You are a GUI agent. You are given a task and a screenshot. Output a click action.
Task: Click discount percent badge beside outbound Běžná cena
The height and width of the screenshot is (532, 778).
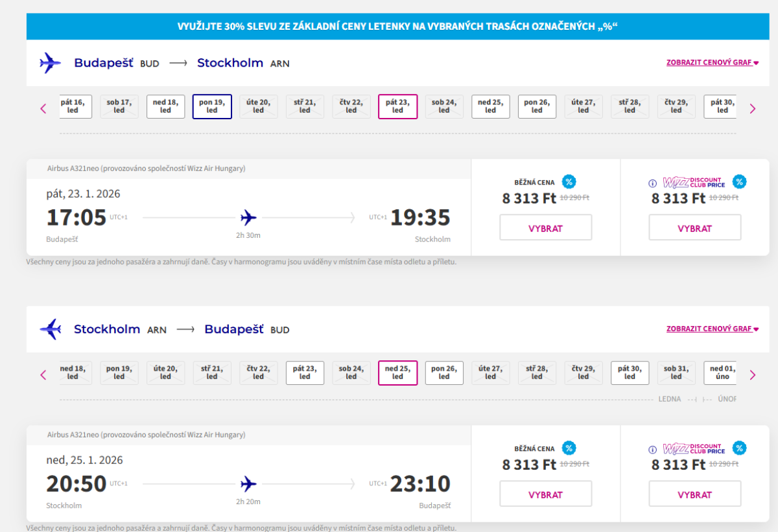tap(569, 182)
